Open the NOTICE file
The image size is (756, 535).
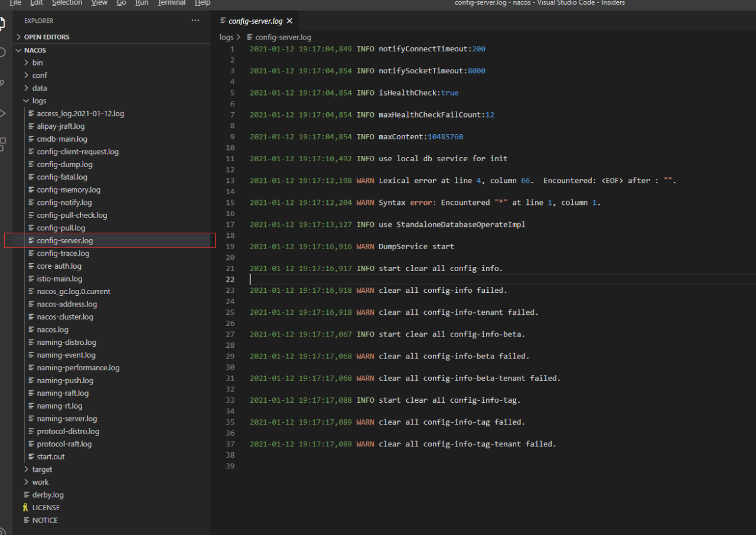(45, 520)
